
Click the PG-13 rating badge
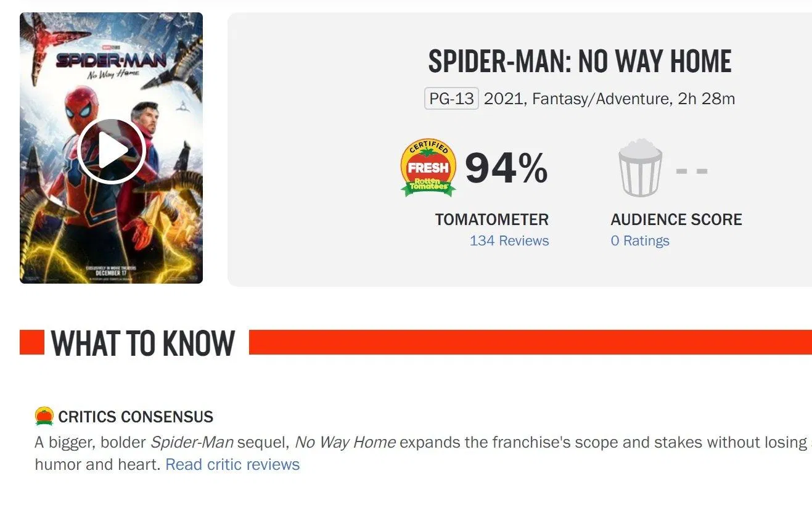[x=451, y=99]
